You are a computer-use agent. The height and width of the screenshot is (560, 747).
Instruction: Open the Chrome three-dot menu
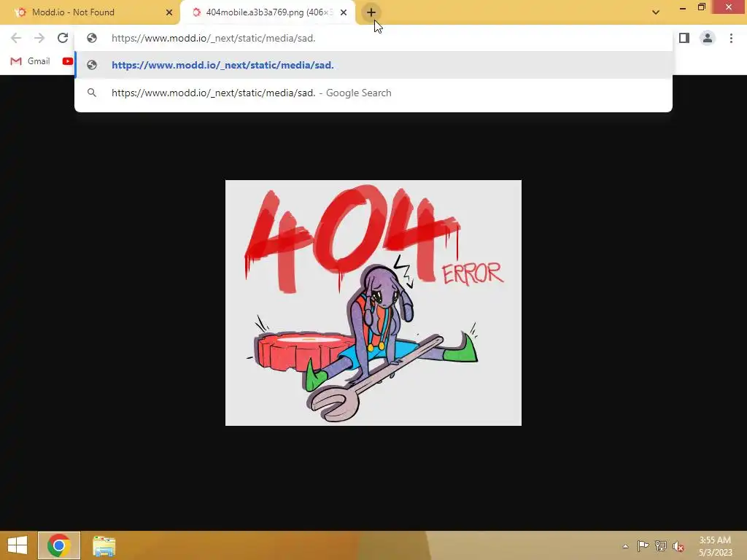(x=731, y=38)
